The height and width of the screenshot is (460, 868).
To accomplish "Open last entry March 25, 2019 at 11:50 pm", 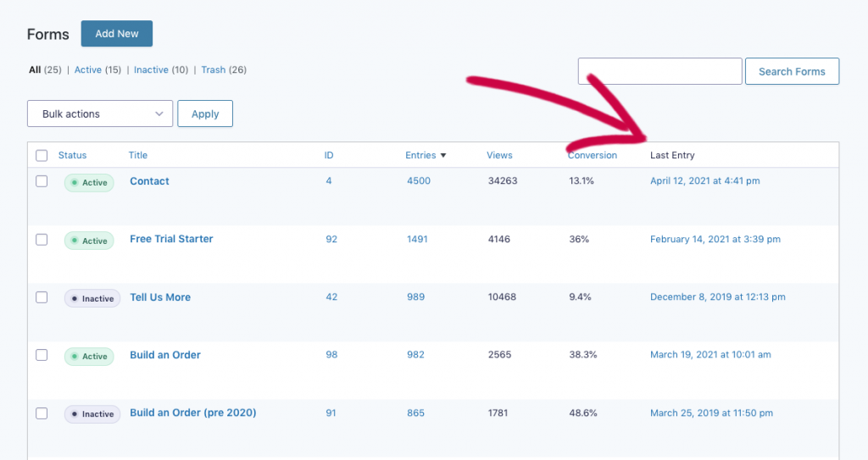I will click(x=711, y=413).
